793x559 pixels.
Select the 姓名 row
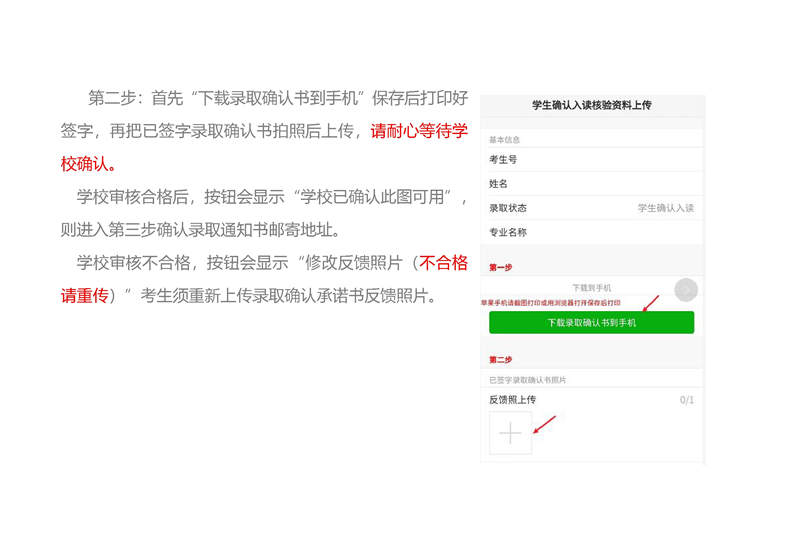591,184
